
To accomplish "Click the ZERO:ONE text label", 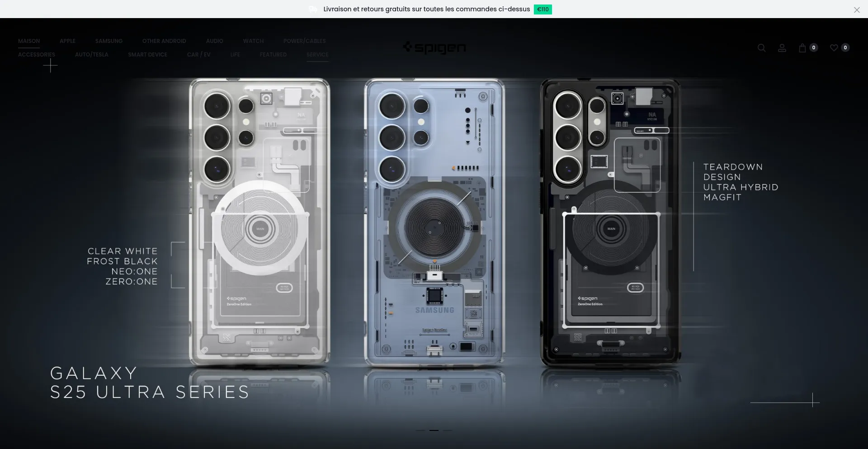I will pyautogui.click(x=132, y=282).
